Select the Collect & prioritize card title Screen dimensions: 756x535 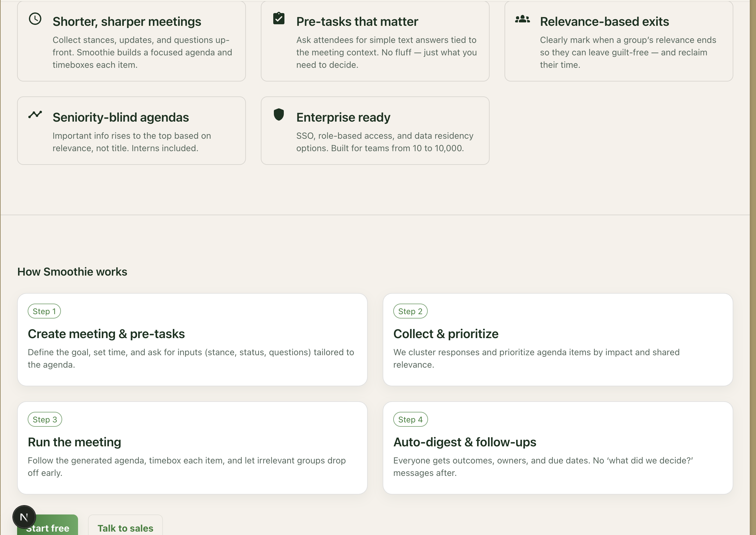(445, 334)
